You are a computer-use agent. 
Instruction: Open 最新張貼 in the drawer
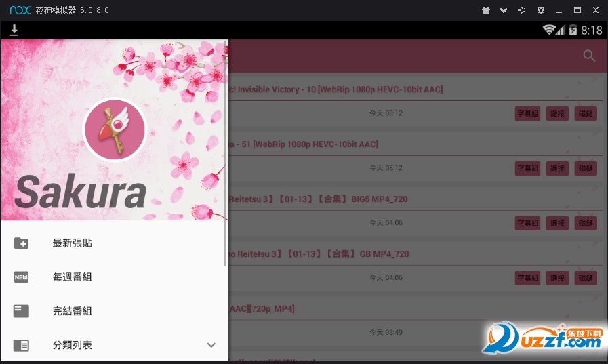coord(115,243)
